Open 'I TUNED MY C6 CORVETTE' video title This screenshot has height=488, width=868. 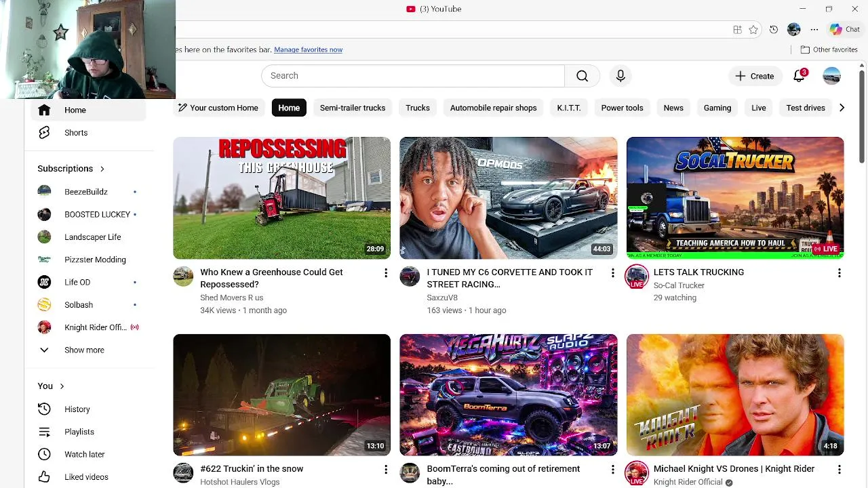pyautogui.click(x=509, y=278)
